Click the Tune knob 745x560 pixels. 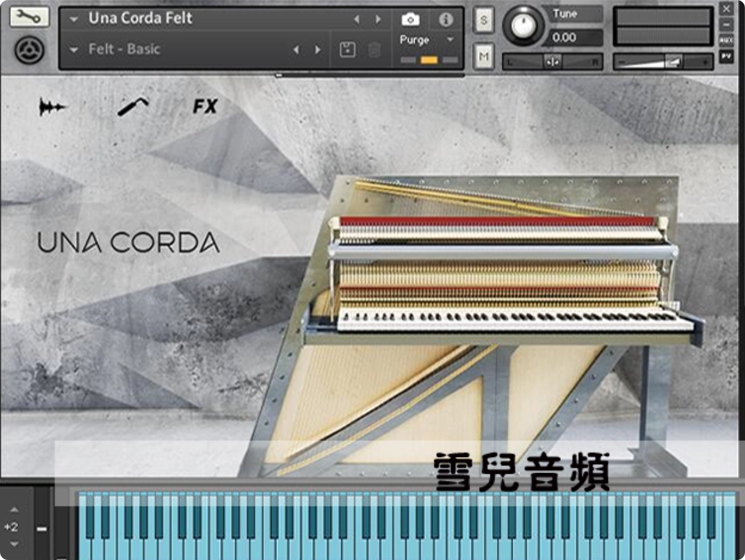(x=523, y=26)
